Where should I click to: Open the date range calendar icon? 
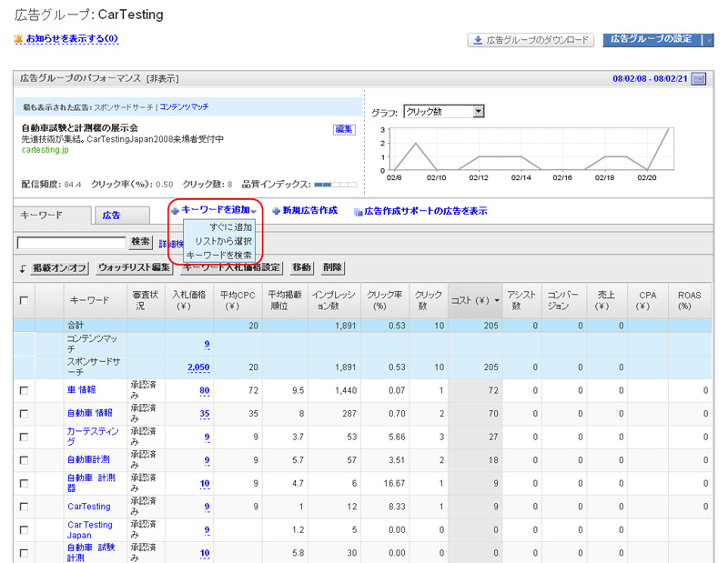click(x=698, y=79)
